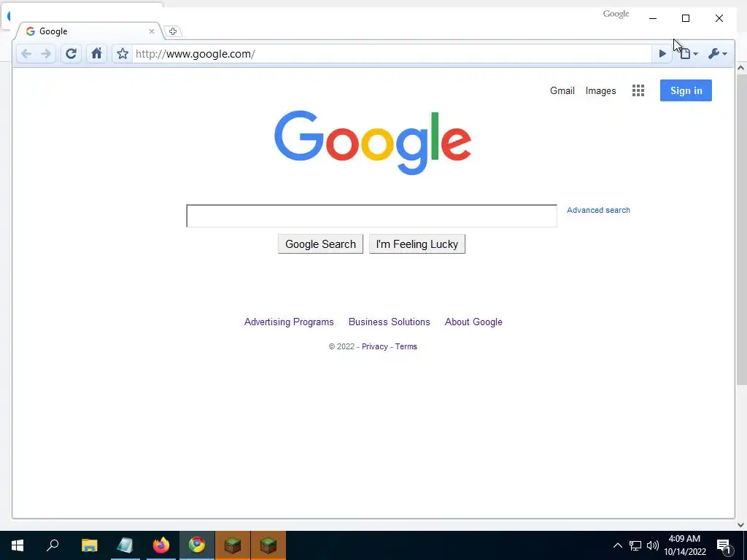Open Images link
This screenshot has height=560, width=747.
coord(600,90)
